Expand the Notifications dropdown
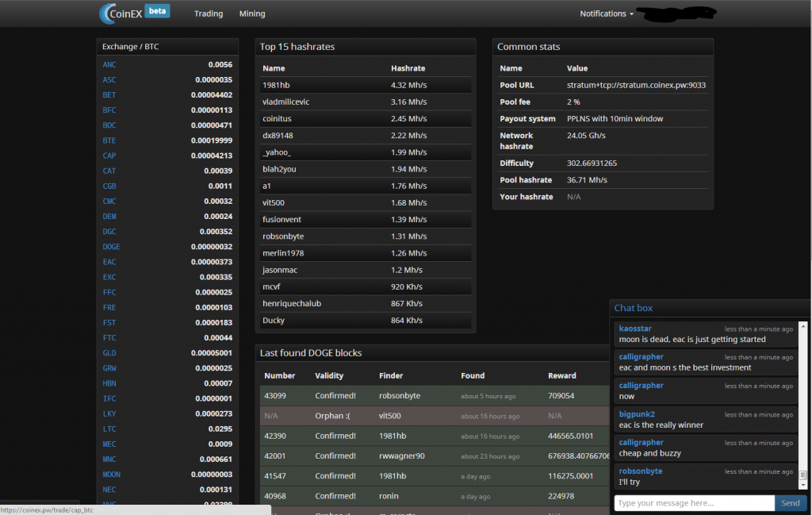 coord(607,13)
